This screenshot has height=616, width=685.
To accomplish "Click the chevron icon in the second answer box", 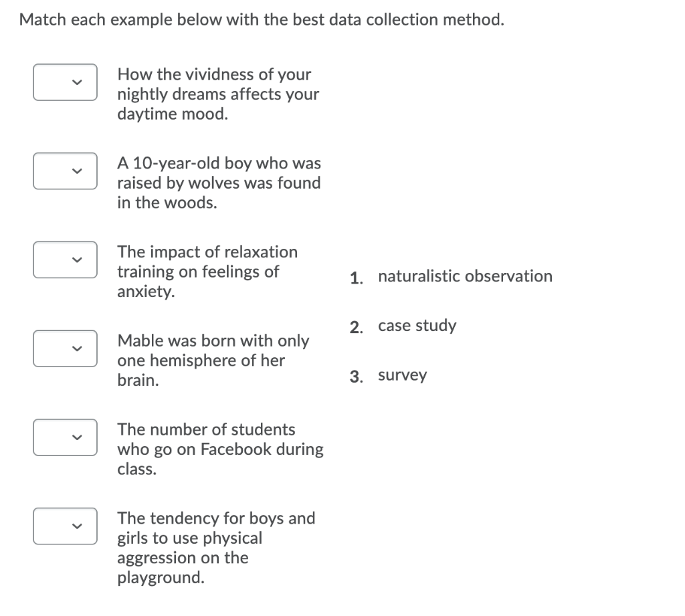I will coord(77,171).
